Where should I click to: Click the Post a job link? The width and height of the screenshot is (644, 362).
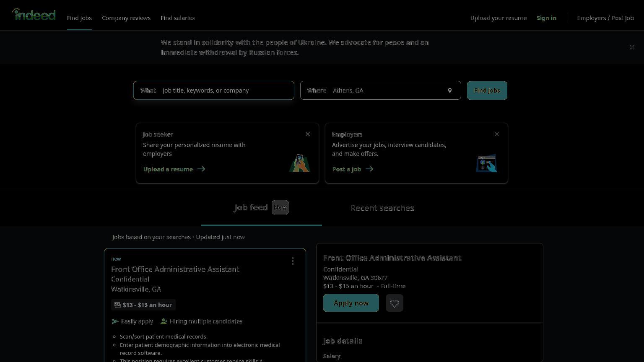347,169
